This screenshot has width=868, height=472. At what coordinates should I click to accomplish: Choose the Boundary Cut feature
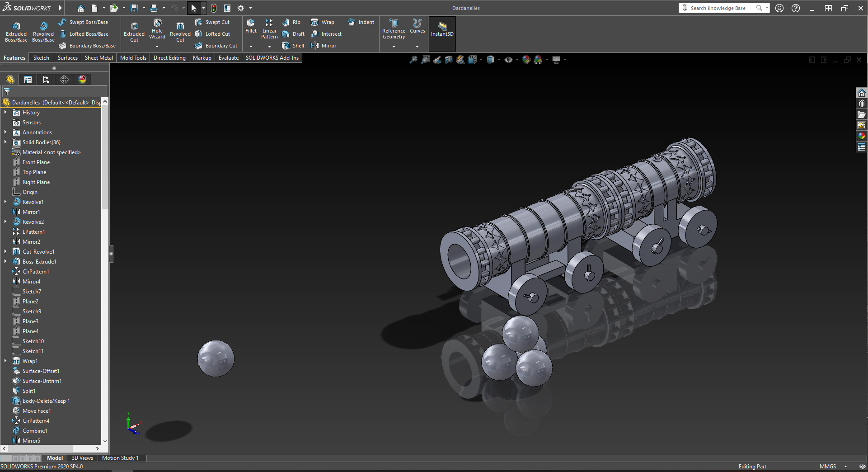tap(216, 46)
